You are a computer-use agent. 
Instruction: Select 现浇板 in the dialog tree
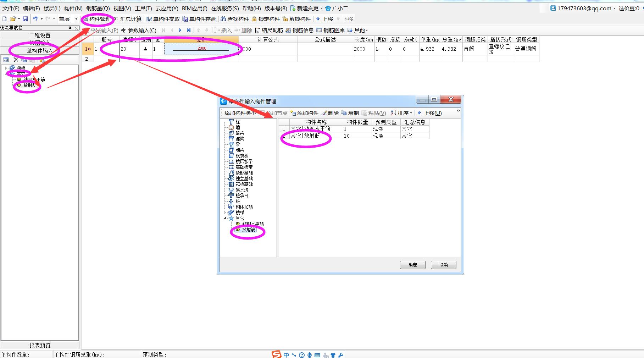coord(242,156)
